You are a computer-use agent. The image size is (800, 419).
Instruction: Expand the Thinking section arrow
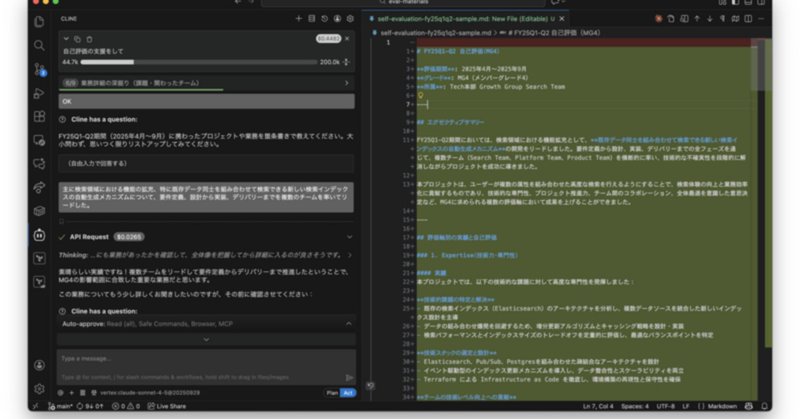349,255
